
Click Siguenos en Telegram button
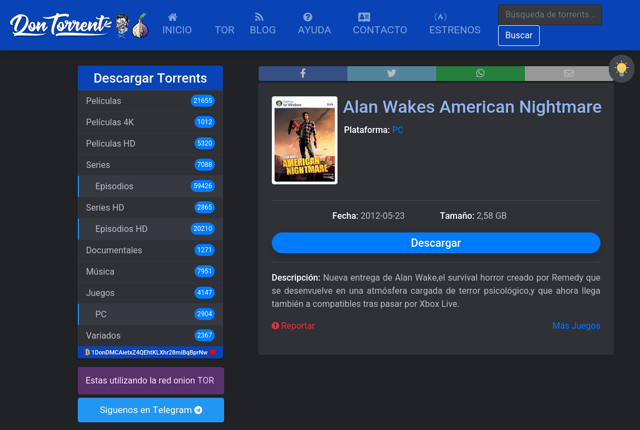[151, 410]
